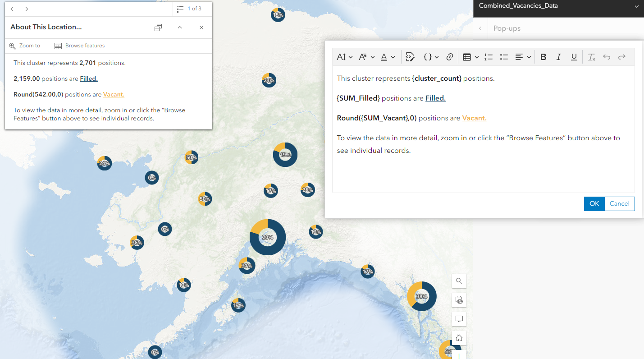Click the 20% pie chart cluster
Viewport: 644px width, 359px height.
(x=268, y=237)
